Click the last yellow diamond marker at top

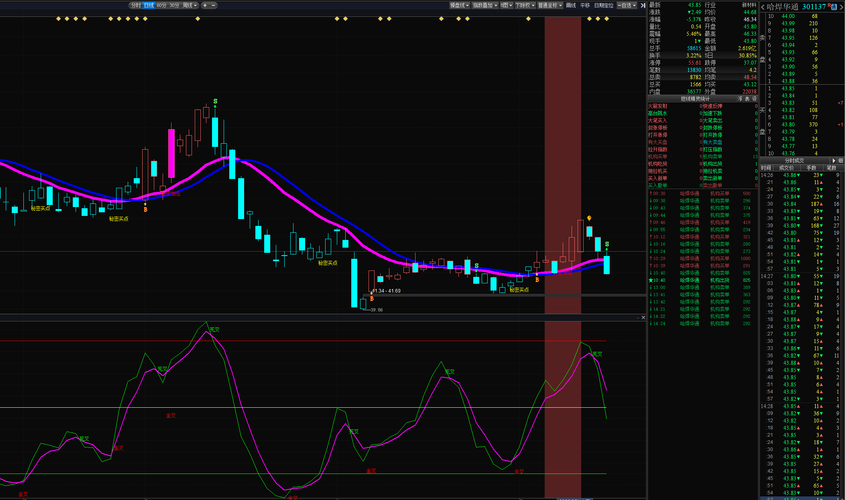coord(606,19)
